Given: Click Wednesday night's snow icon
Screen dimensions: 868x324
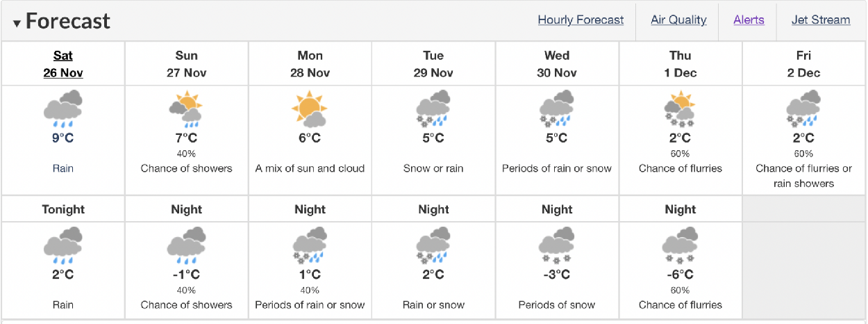Looking at the screenshot, I should coord(557,246).
